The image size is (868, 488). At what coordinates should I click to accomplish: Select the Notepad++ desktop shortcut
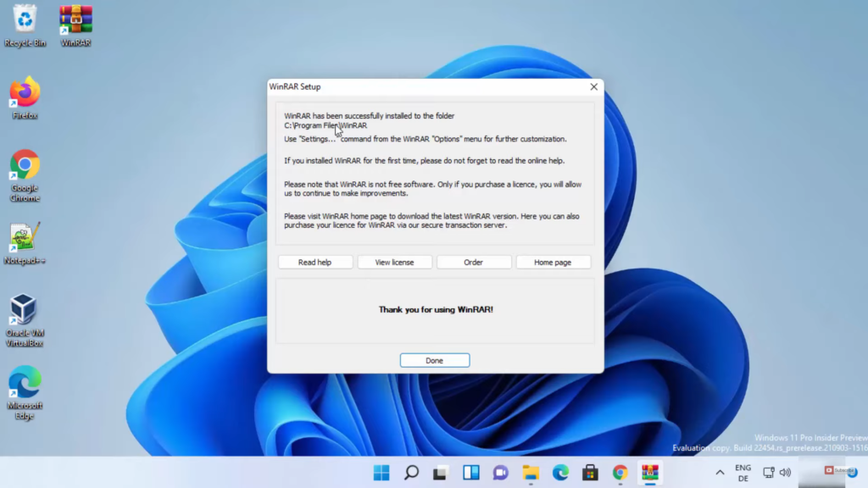[x=25, y=240]
